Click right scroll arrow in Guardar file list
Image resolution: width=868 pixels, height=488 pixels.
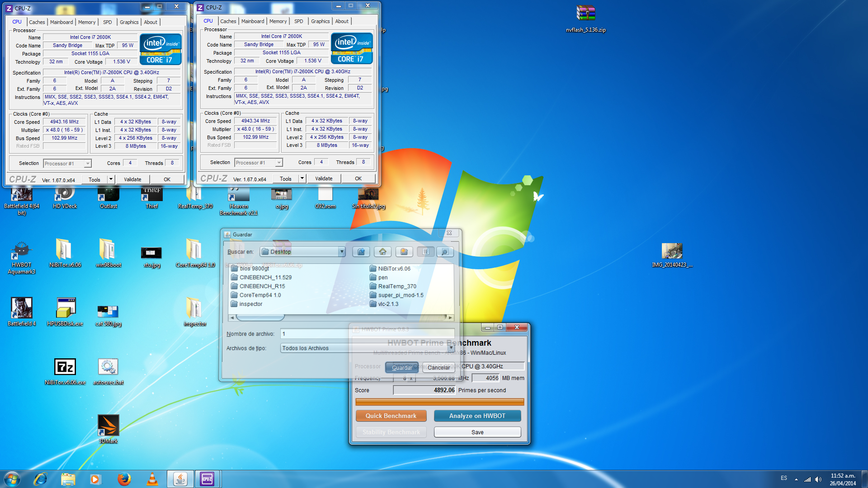[x=450, y=318]
